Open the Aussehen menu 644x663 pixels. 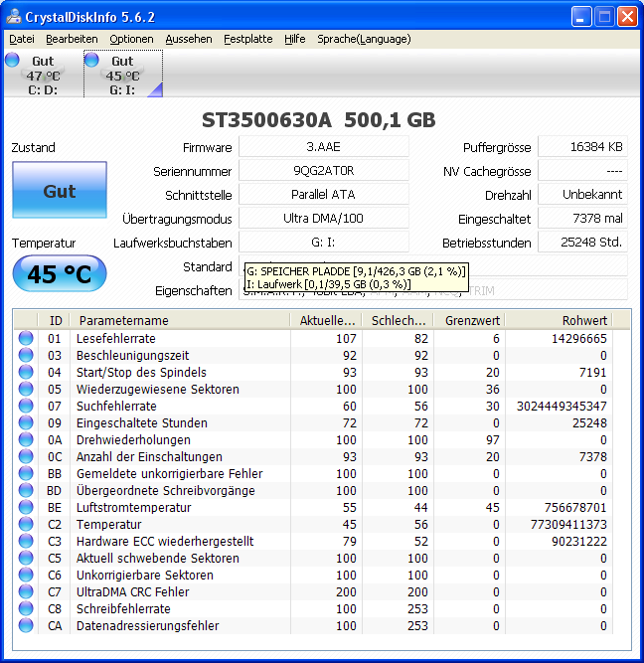(189, 39)
